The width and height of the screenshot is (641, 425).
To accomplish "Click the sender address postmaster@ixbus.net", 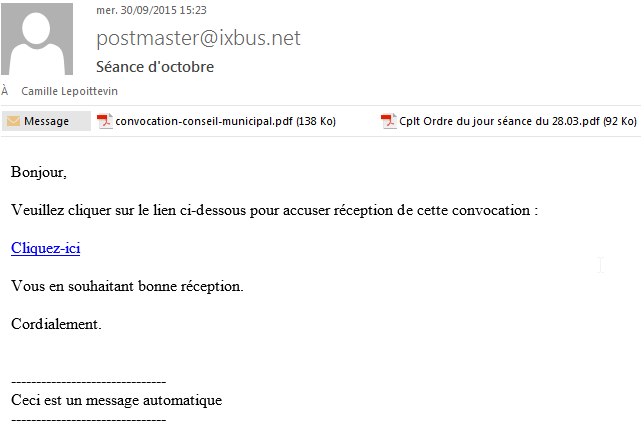I will coord(198,39).
